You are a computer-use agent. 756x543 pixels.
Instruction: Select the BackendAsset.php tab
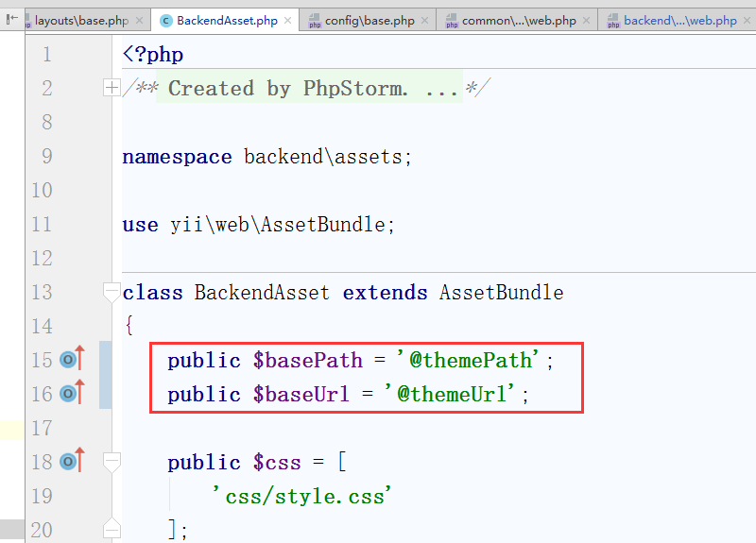click(x=227, y=21)
